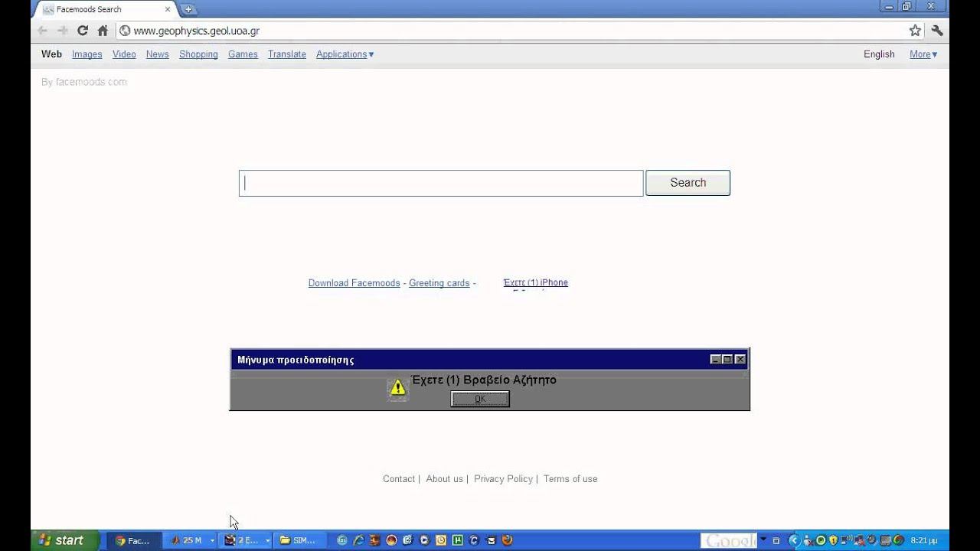Open the Video search category
This screenshot has height=551, width=980.
point(124,54)
